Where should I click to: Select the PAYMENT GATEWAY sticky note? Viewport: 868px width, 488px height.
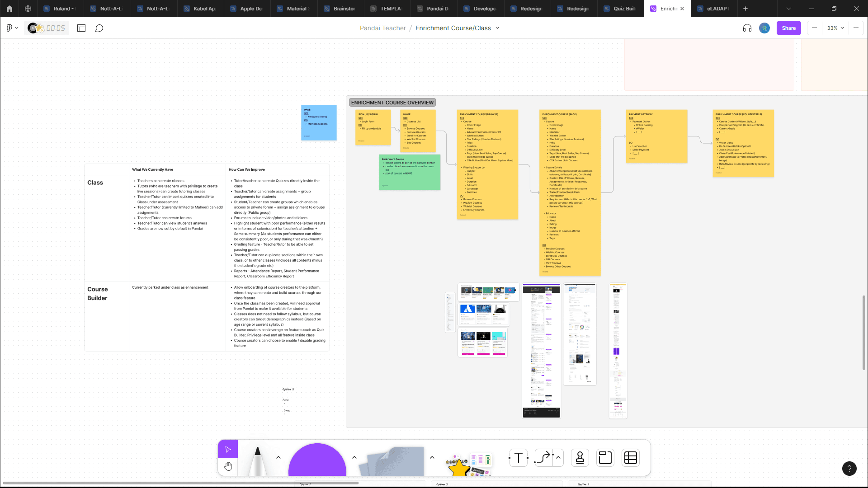click(x=657, y=136)
